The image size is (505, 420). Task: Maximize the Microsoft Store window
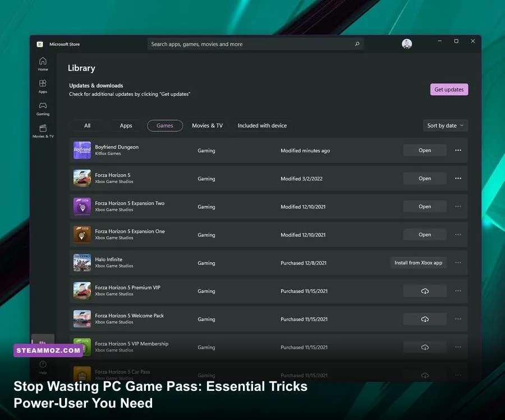point(456,41)
